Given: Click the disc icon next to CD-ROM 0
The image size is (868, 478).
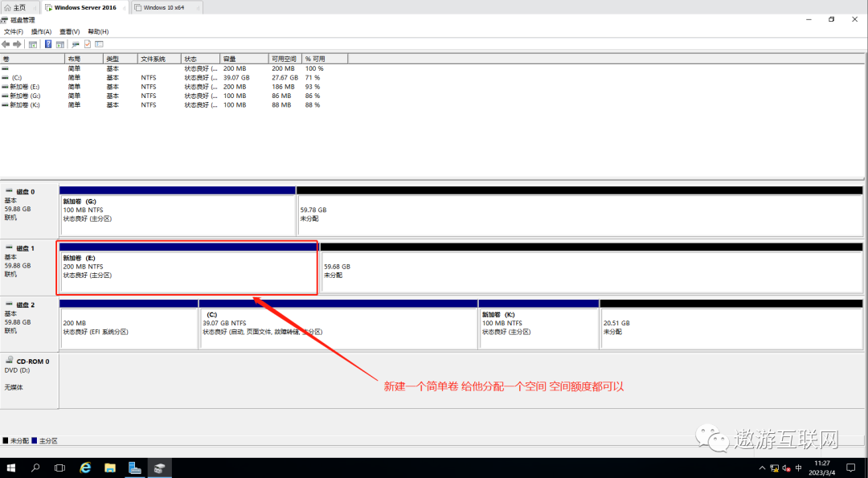Looking at the screenshot, I should 9,361.
